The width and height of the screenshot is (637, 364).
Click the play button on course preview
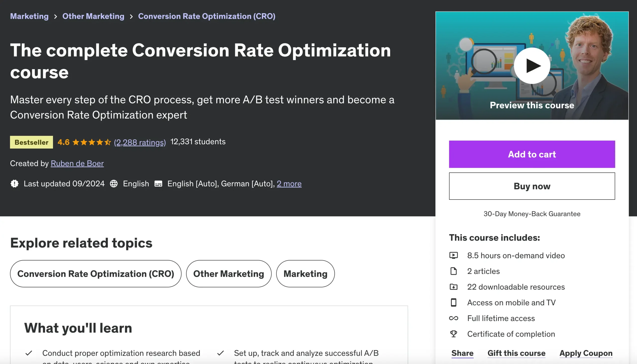(532, 66)
